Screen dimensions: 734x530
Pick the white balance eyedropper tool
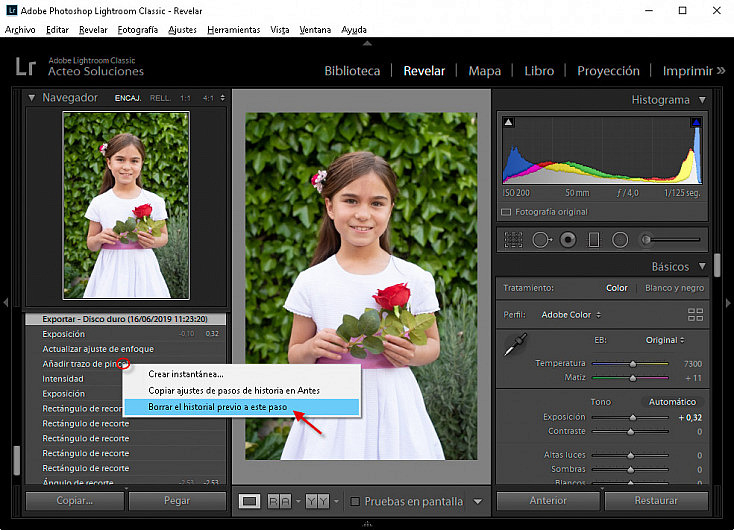(x=515, y=344)
